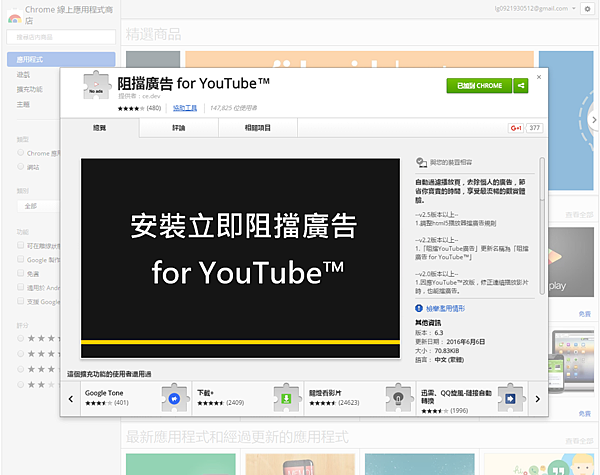This screenshot has height=475, width=600.
Task: Click the Google +1 button
Action: pyautogui.click(x=516, y=128)
